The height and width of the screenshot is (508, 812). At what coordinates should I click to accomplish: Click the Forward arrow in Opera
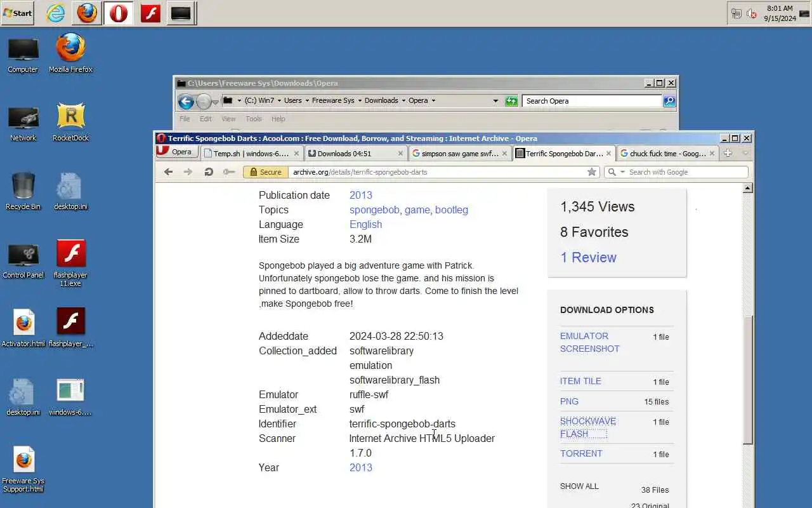(188, 171)
